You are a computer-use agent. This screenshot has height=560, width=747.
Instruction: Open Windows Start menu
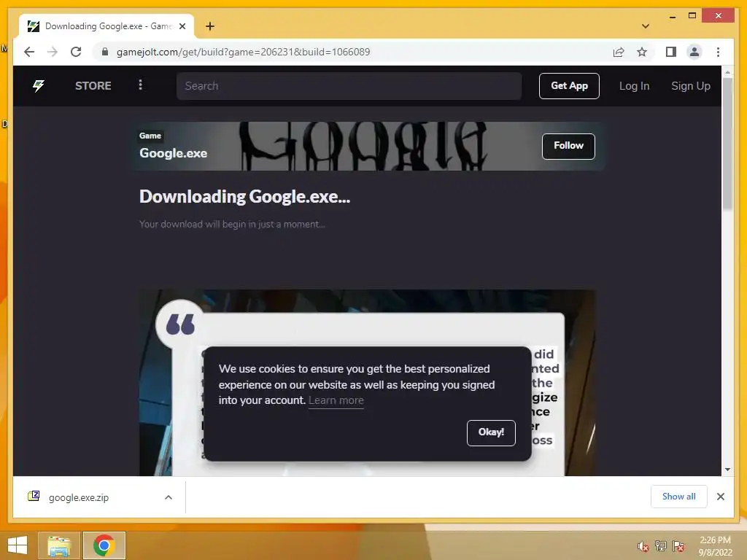coord(18,545)
